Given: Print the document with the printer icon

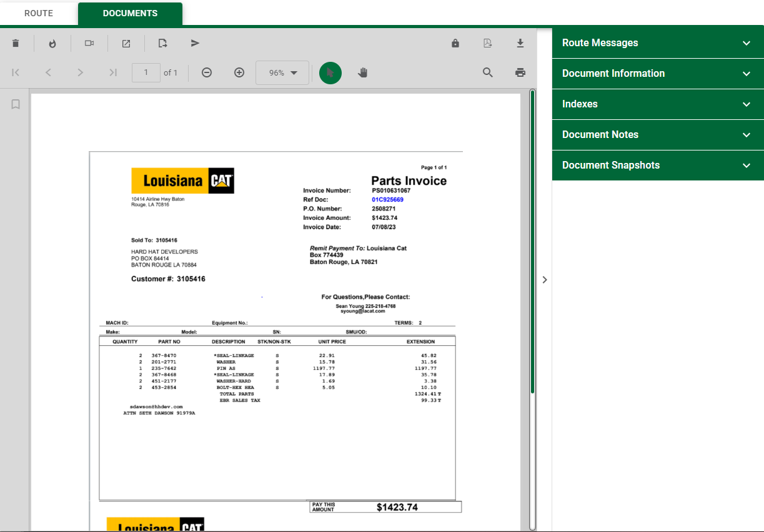Looking at the screenshot, I should click(x=520, y=72).
